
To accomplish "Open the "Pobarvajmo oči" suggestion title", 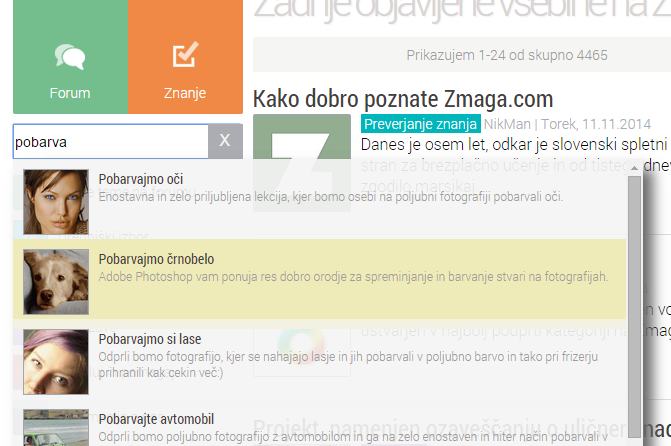I will (x=141, y=180).
